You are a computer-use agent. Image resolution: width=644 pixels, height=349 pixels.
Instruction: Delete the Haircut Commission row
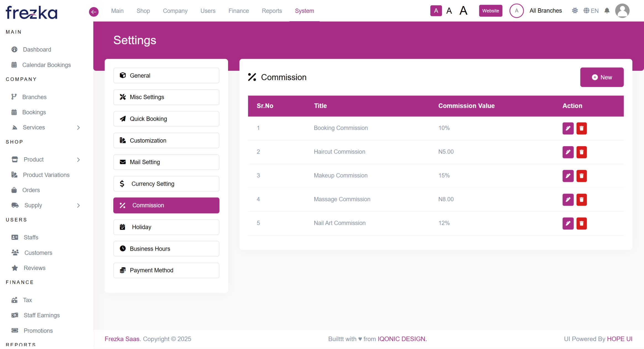pyautogui.click(x=581, y=152)
